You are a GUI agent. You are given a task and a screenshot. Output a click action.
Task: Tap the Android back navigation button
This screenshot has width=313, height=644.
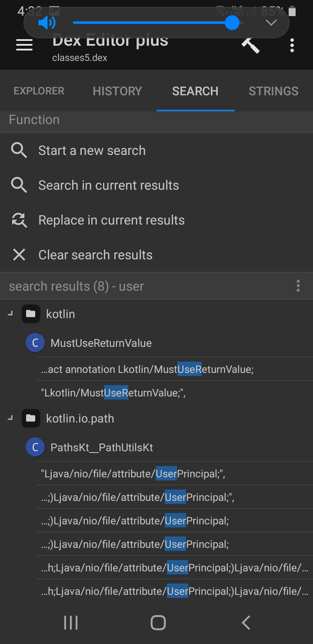click(246, 623)
